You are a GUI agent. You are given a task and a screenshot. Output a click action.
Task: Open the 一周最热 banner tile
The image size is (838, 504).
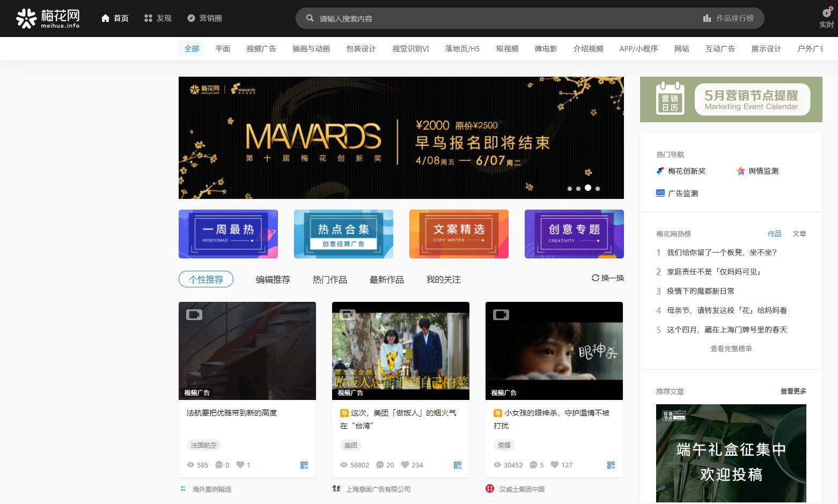click(228, 234)
